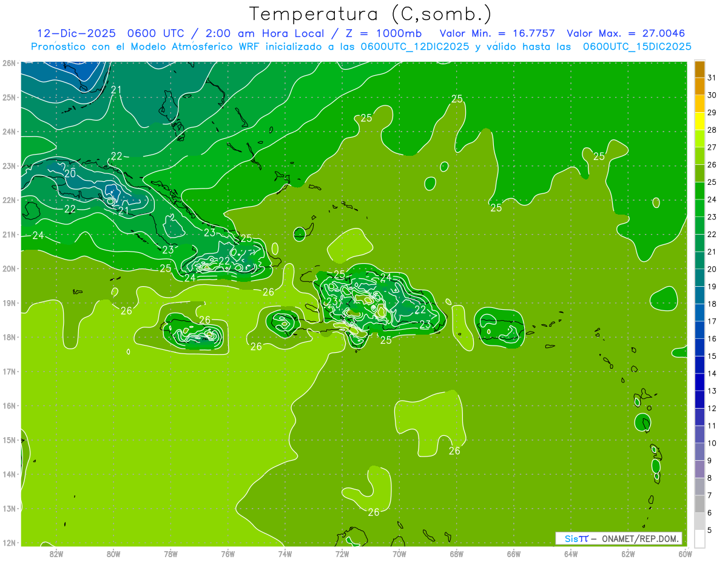Select color scale label '17'

(x=712, y=321)
